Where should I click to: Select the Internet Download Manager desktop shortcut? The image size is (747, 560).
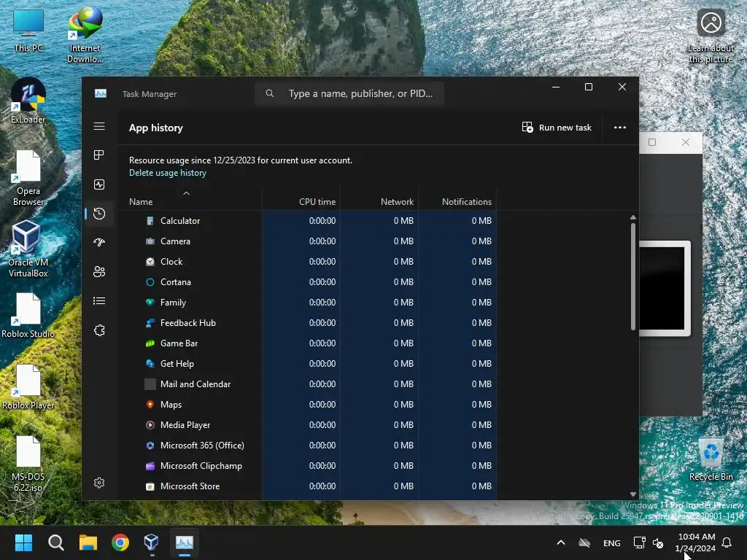point(85,36)
